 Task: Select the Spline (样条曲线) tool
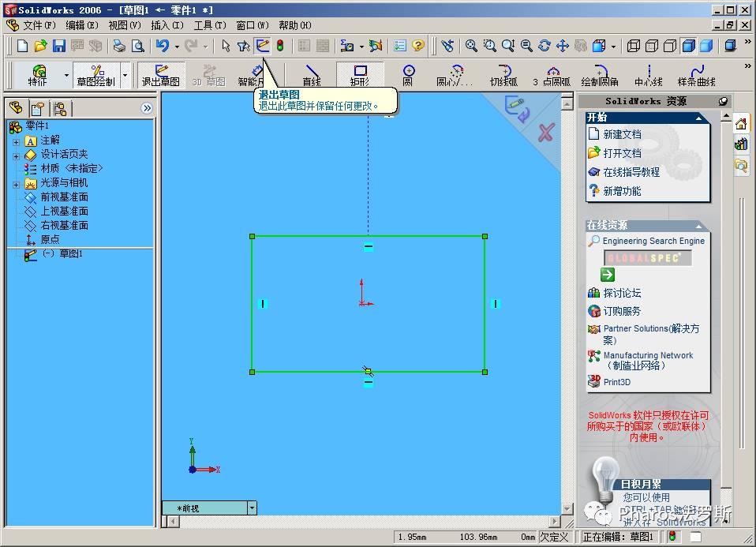point(697,75)
